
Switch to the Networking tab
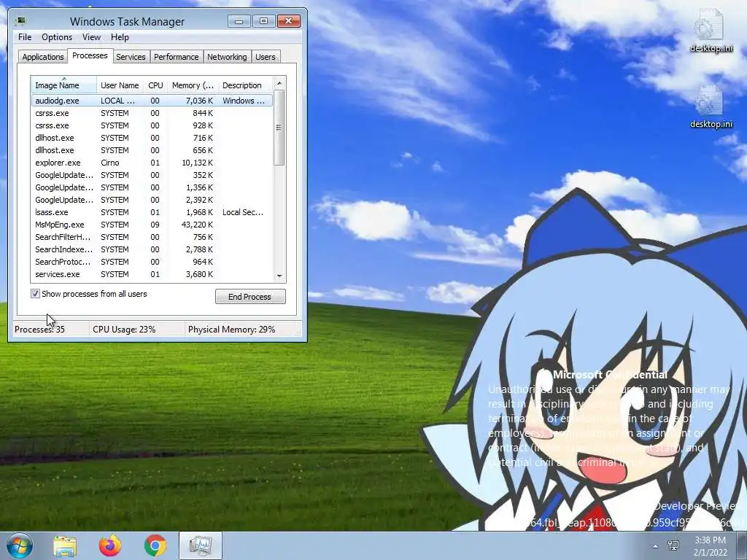(x=227, y=57)
